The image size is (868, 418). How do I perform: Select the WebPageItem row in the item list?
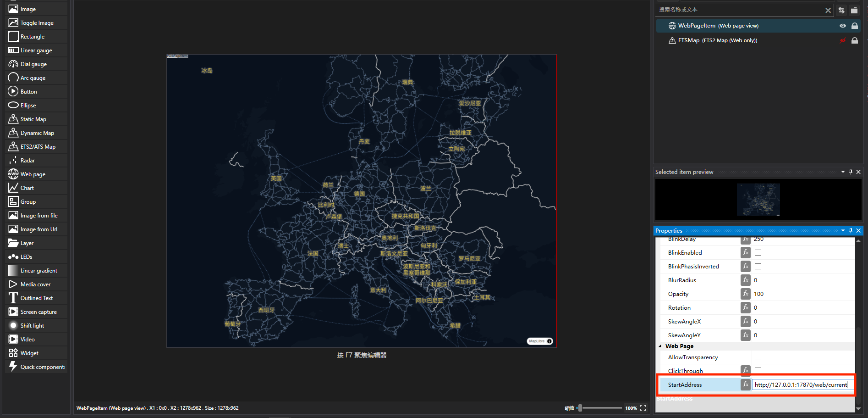758,26
